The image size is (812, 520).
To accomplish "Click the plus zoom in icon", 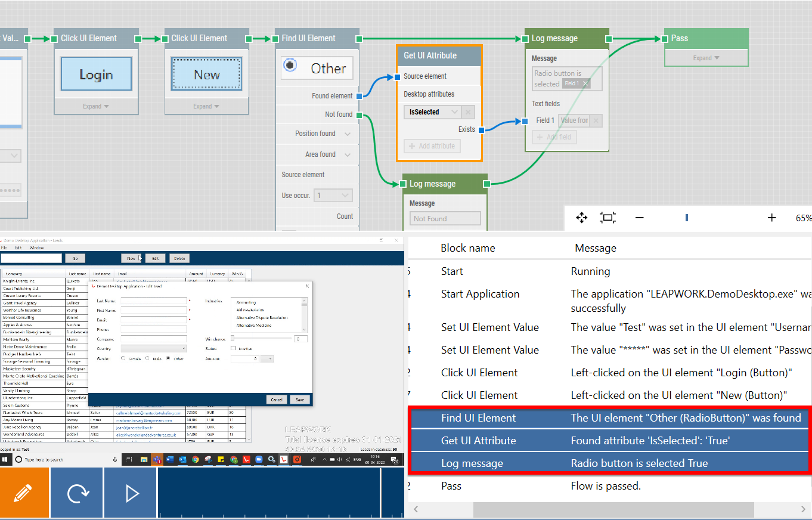I will click(771, 218).
